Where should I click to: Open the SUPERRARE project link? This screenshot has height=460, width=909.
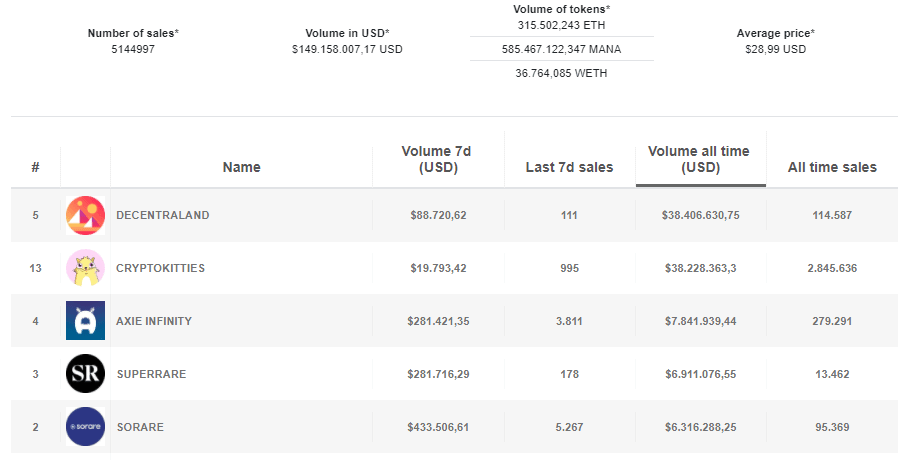pos(151,374)
